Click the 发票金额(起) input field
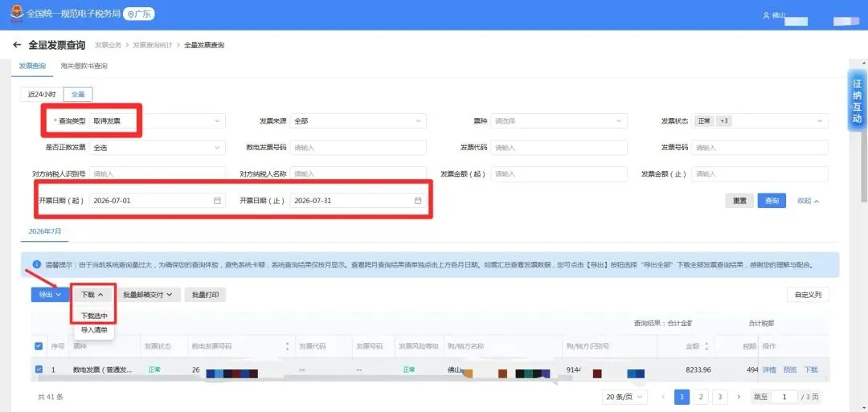This screenshot has width=868, height=412. pyautogui.click(x=559, y=173)
